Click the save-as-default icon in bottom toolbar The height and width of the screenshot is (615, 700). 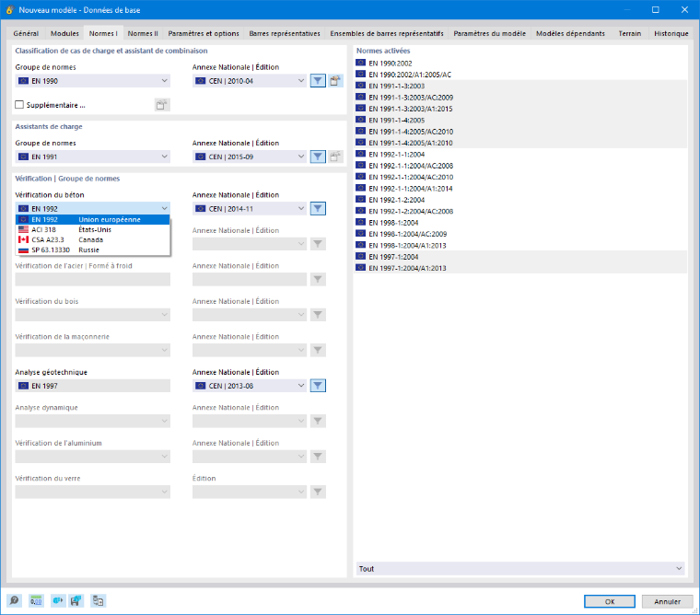pyautogui.click(x=76, y=600)
